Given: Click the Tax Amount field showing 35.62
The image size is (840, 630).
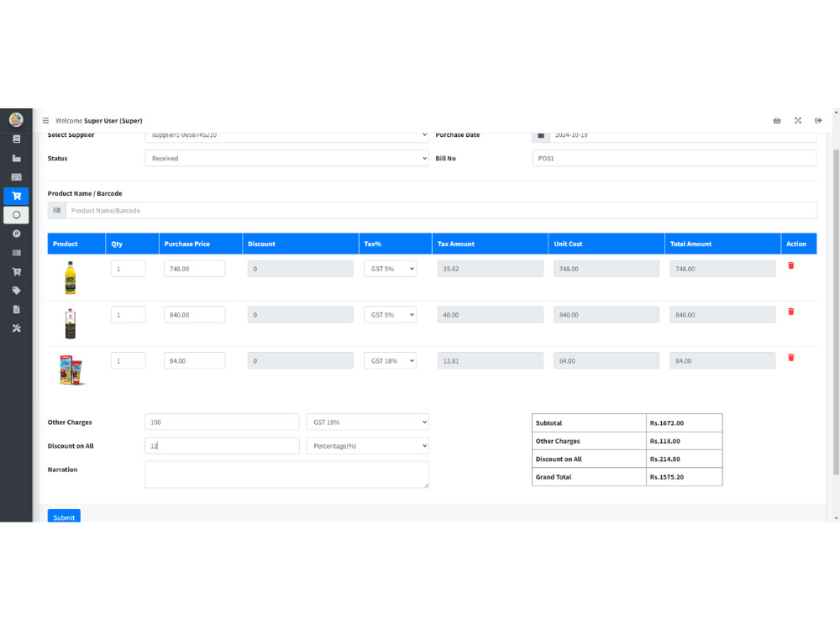Looking at the screenshot, I should pyautogui.click(x=491, y=269).
